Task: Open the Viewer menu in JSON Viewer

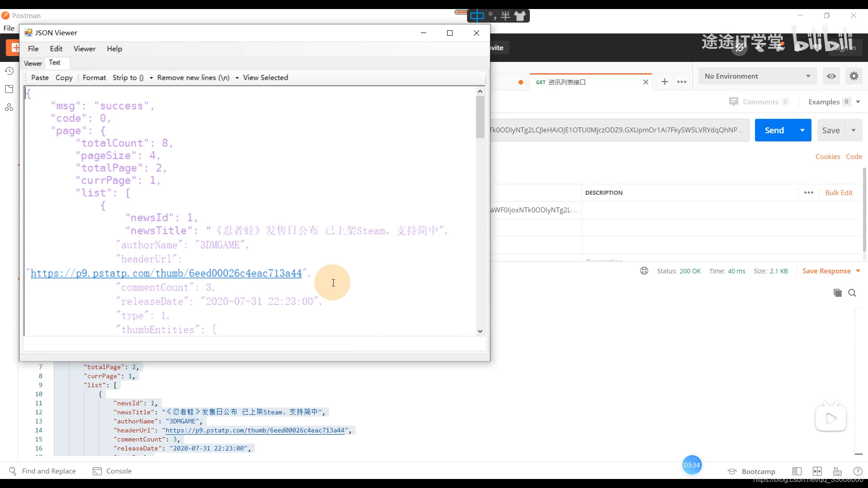Action: click(85, 48)
